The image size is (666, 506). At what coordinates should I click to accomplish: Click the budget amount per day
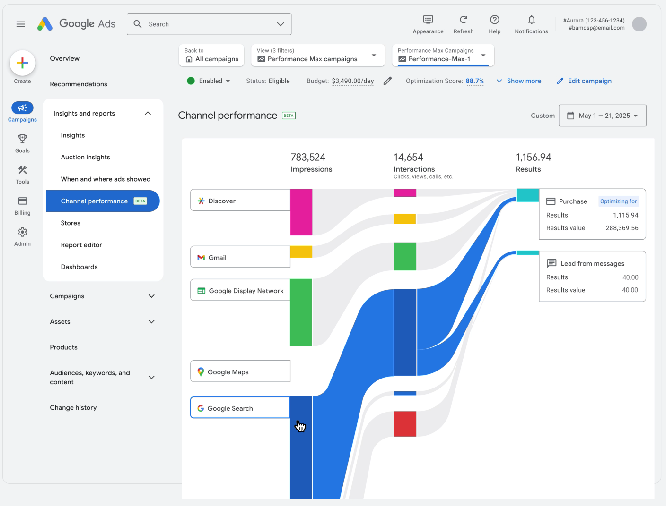point(353,81)
